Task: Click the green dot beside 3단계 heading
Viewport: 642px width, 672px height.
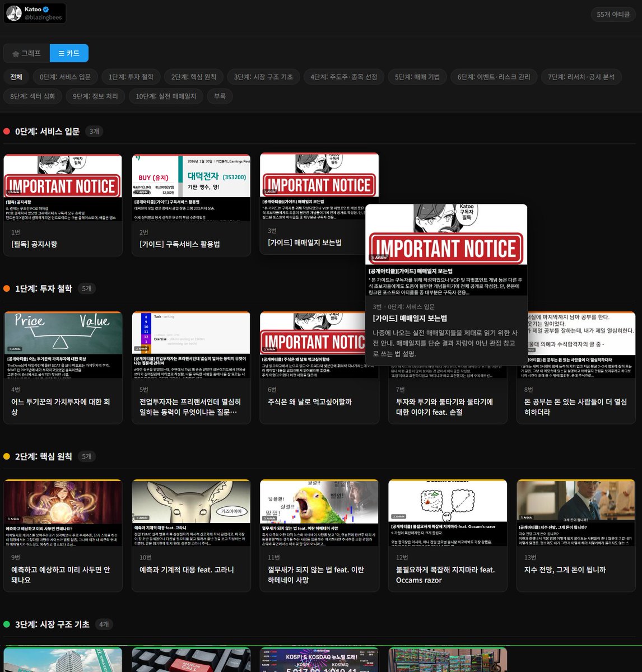Action: coord(7,624)
